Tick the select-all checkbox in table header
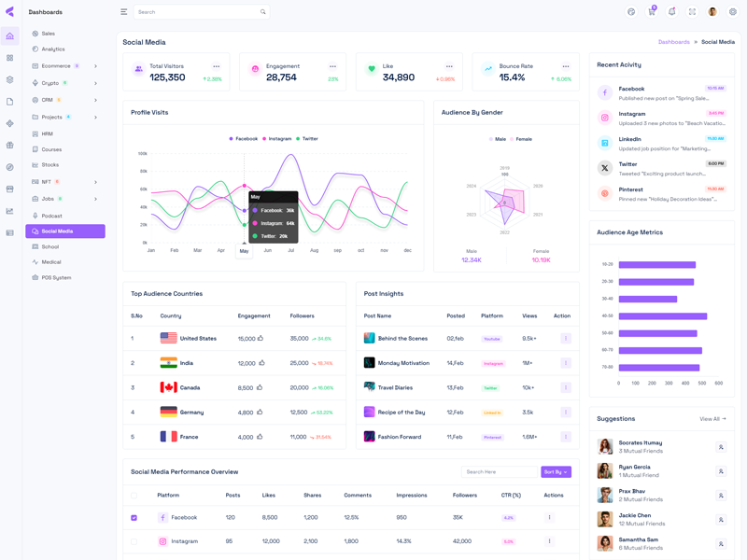 [x=134, y=496]
